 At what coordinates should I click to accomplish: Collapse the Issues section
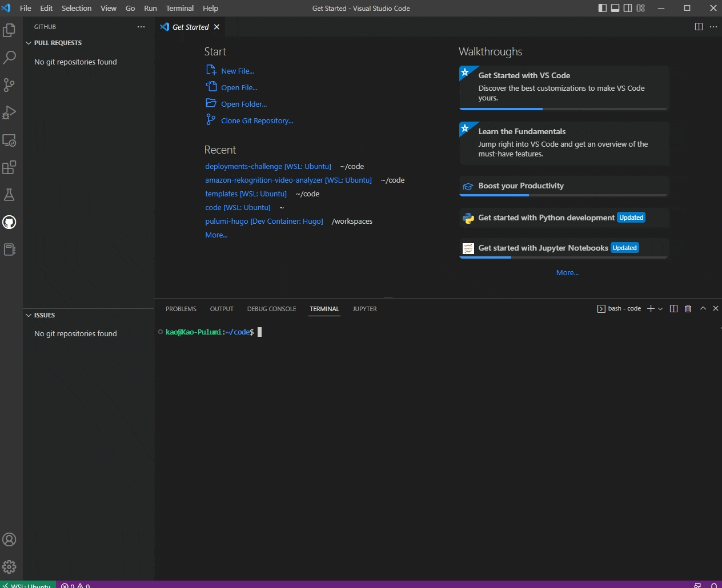tap(29, 315)
